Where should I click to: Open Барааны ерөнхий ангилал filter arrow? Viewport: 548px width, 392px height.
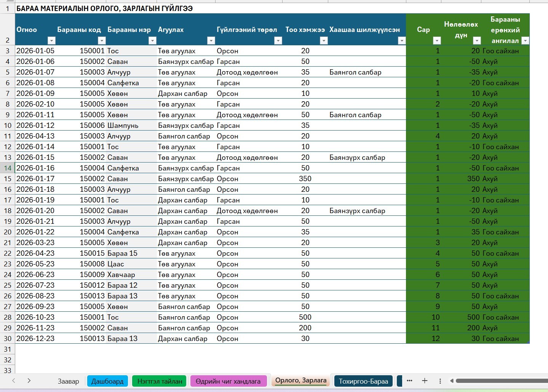coord(525,41)
